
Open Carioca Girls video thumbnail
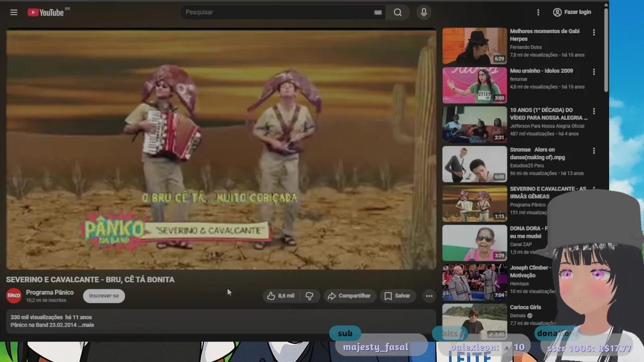pyautogui.click(x=474, y=322)
